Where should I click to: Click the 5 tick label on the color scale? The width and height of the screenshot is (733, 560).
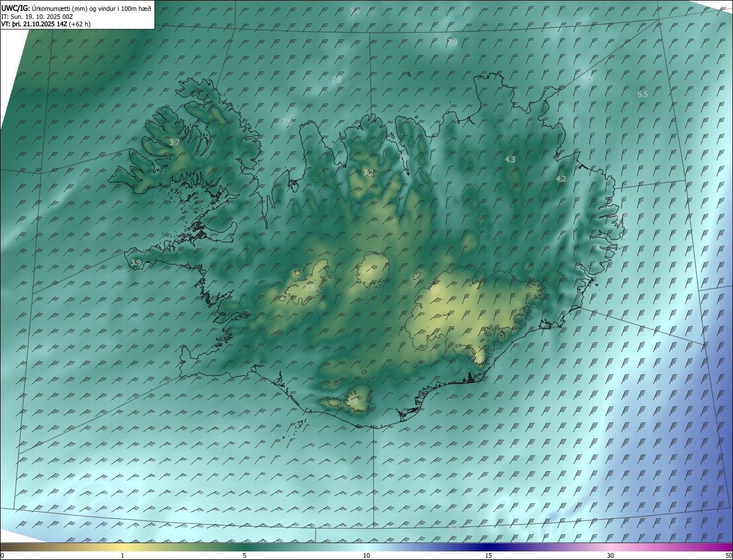[x=245, y=555]
